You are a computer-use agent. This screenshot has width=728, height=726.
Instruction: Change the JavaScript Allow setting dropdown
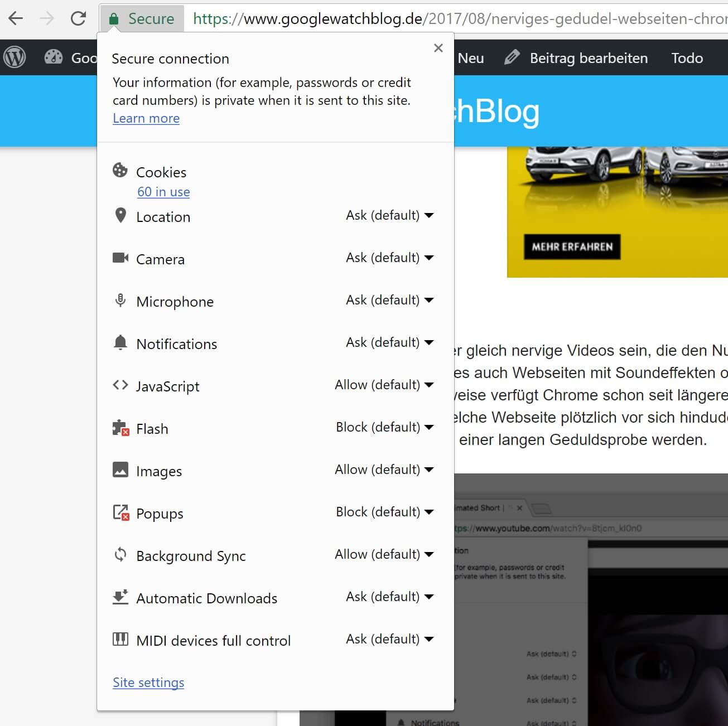pyautogui.click(x=384, y=385)
